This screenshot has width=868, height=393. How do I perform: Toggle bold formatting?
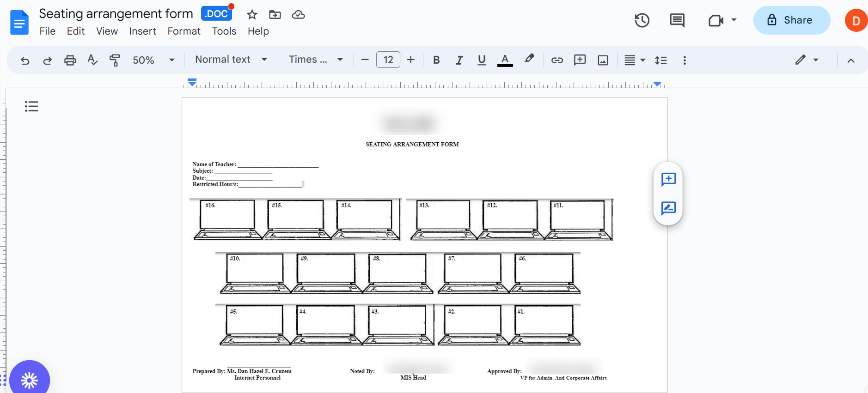click(436, 60)
